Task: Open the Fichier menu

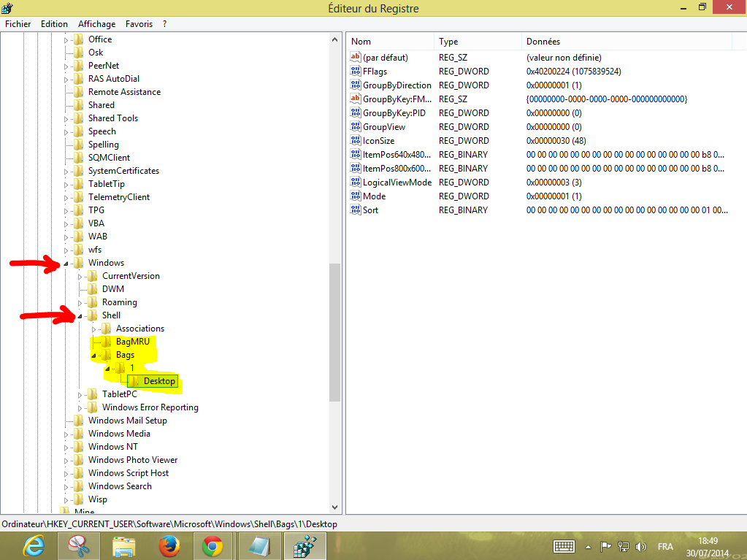Action: click(18, 24)
